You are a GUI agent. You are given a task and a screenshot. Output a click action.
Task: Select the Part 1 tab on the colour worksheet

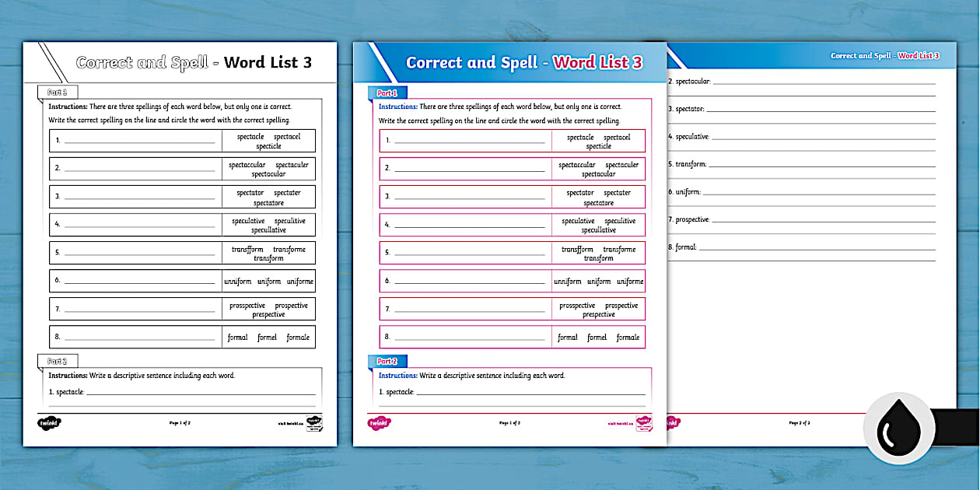(x=387, y=93)
